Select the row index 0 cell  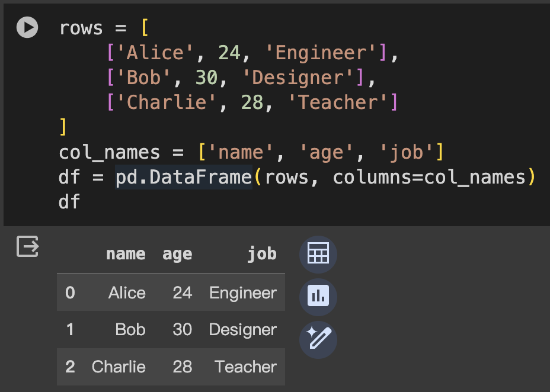[70, 293]
